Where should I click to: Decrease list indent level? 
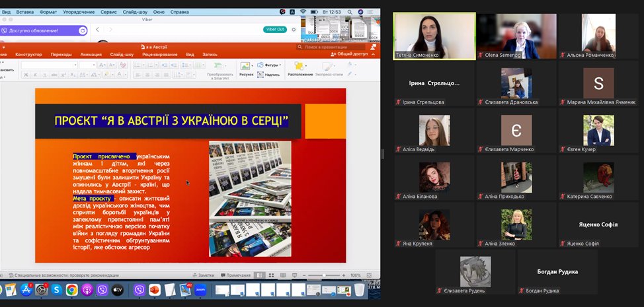[164, 65]
